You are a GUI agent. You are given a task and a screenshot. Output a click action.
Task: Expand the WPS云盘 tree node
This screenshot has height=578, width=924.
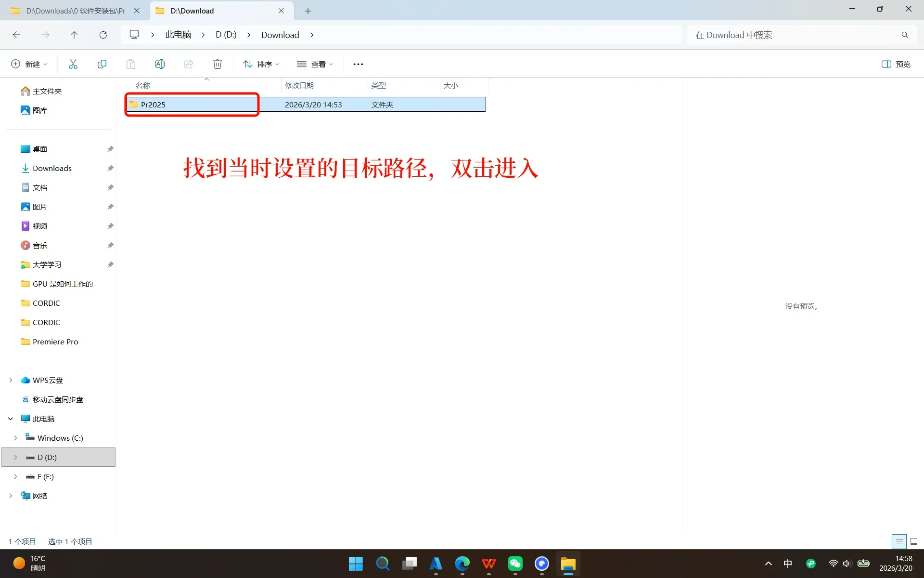tap(11, 380)
